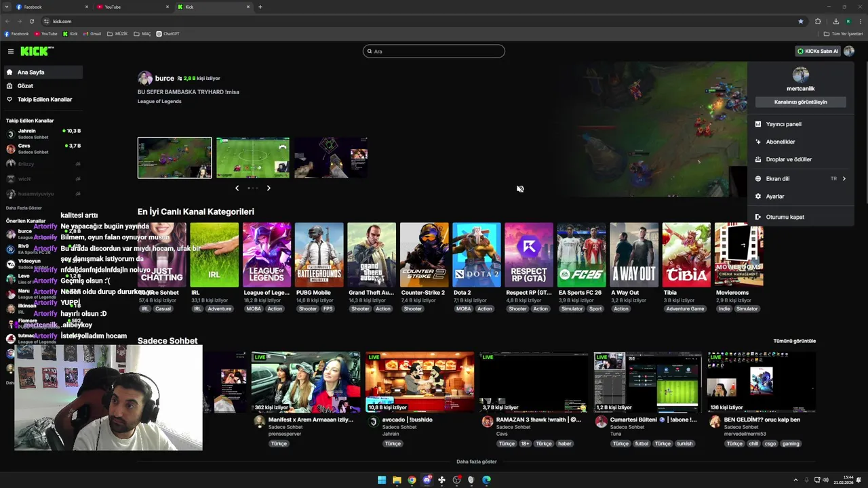The height and width of the screenshot is (488, 868).
Task: Click burce streamer avatar
Action: tap(144, 78)
